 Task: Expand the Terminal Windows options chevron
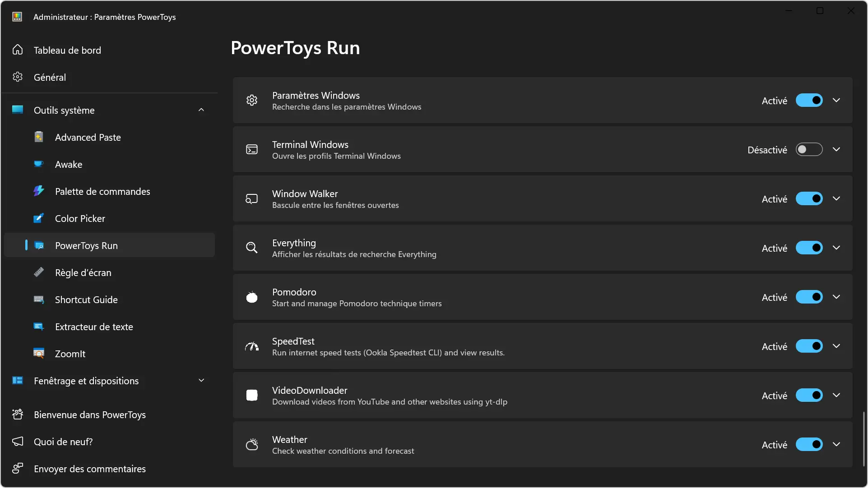836,149
